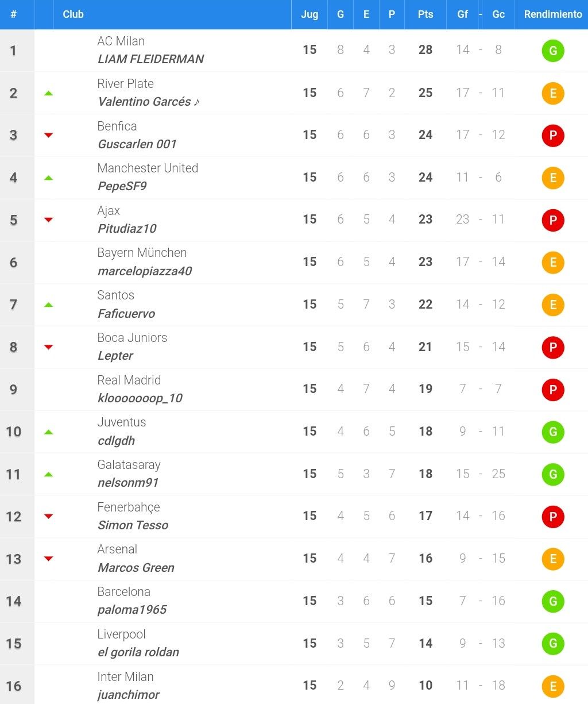This screenshot has width=588, height=704.
Task: Click the red down arrow beside Ajax
Action: 48,220
